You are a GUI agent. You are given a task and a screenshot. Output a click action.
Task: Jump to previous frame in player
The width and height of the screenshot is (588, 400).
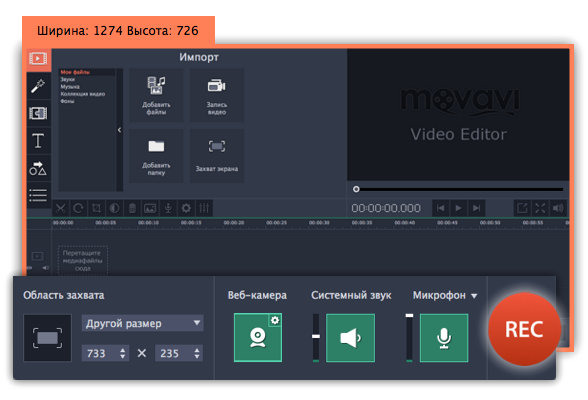tap(441, 208)
